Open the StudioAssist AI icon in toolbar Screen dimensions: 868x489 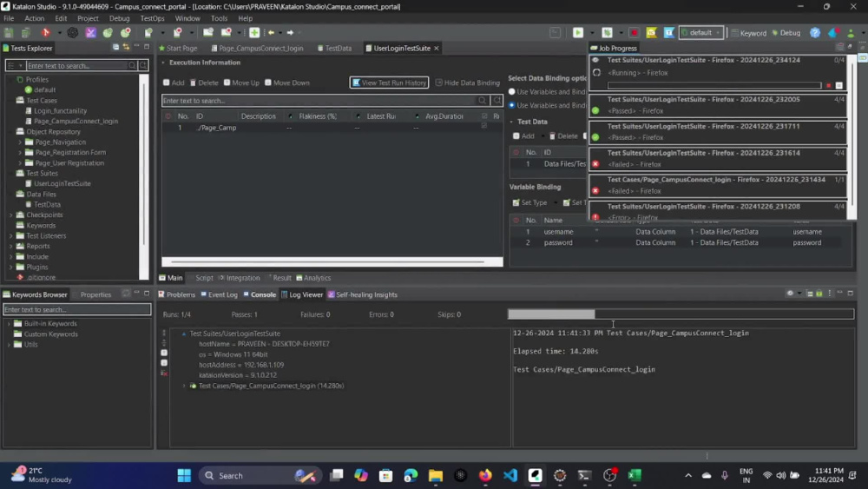(x=73, y=33)
